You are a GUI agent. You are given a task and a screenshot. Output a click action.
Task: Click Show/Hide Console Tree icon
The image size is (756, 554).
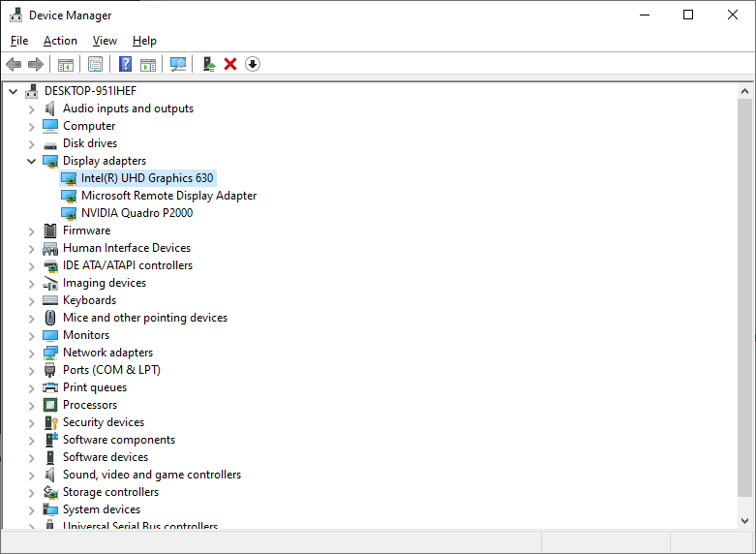point(66,64)
